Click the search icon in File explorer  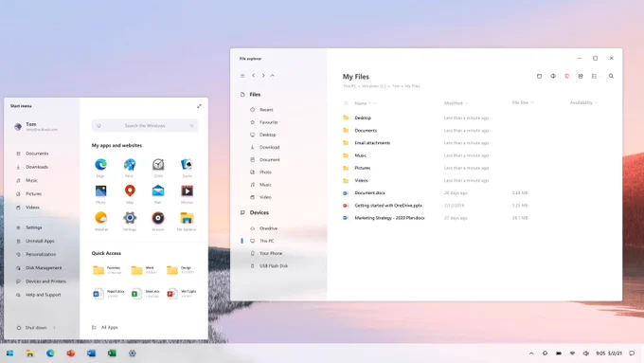[x=611, y=76]
